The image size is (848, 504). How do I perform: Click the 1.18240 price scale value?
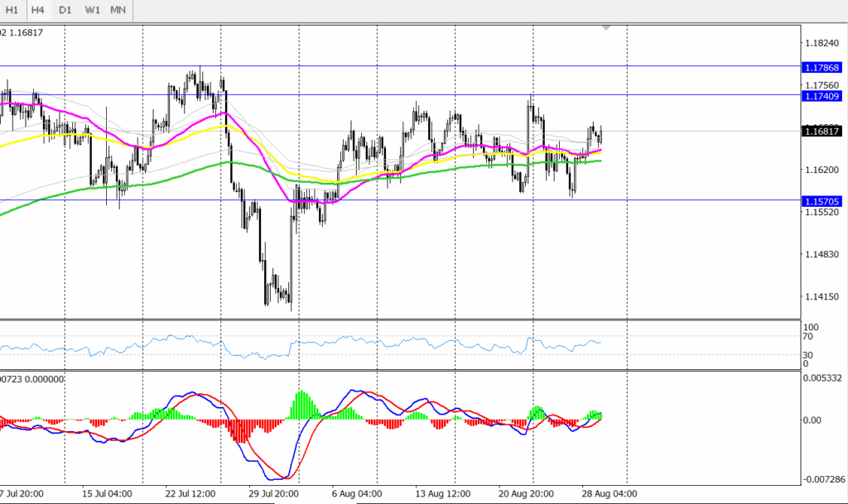pyautogui.click(x=821, y=43)
